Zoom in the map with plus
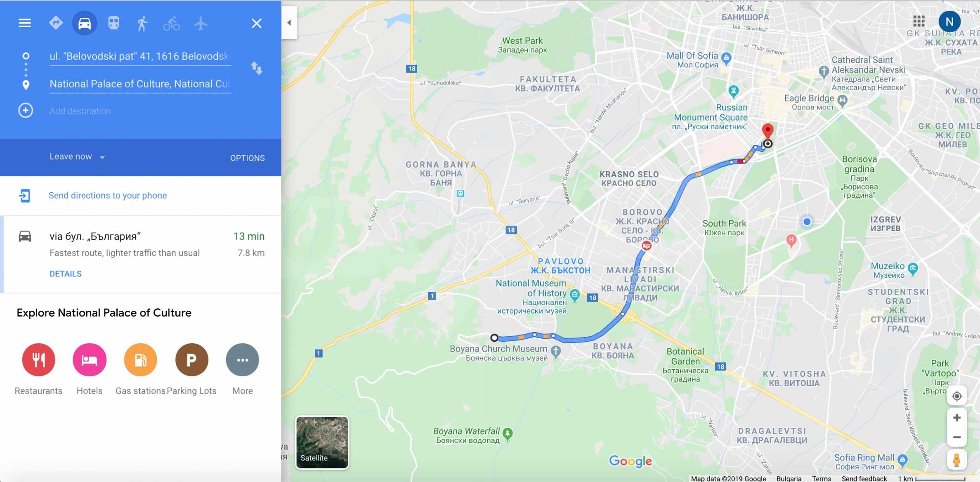Screen dimensions: 980x482 pyautogui.click(x=957, y=418)
